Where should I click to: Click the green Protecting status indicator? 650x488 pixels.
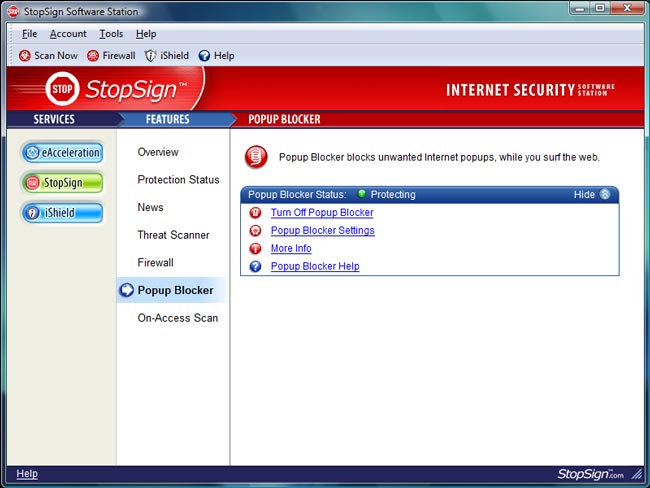tap(361, 194)
